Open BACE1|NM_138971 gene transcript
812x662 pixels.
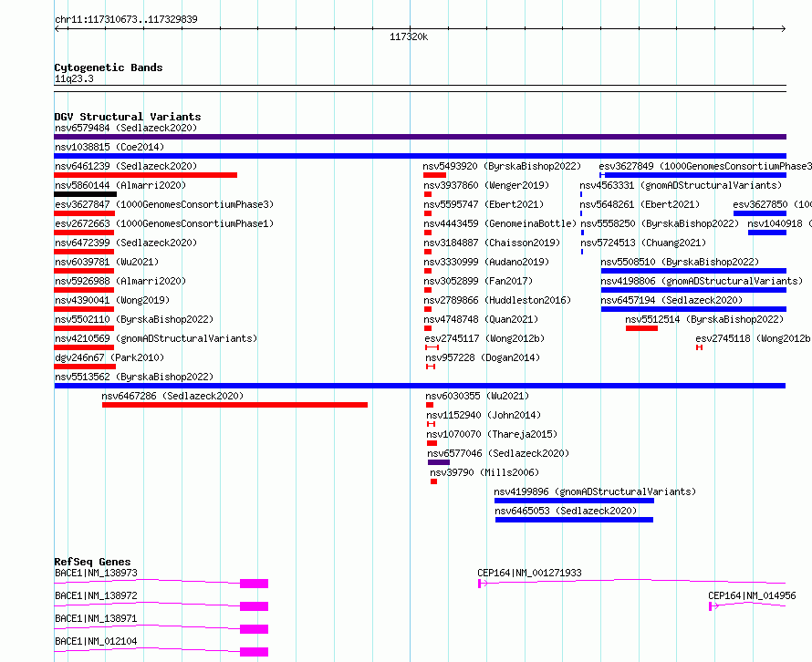pos(97,618)
